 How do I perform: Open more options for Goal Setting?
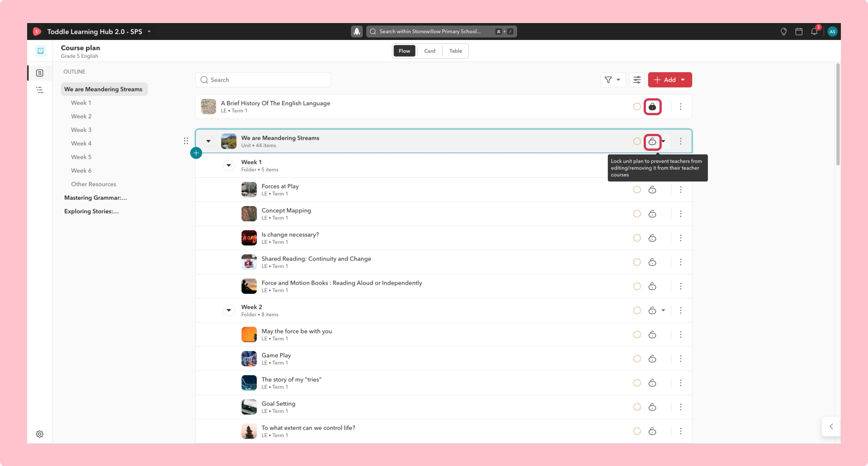(x=681, y=407)
